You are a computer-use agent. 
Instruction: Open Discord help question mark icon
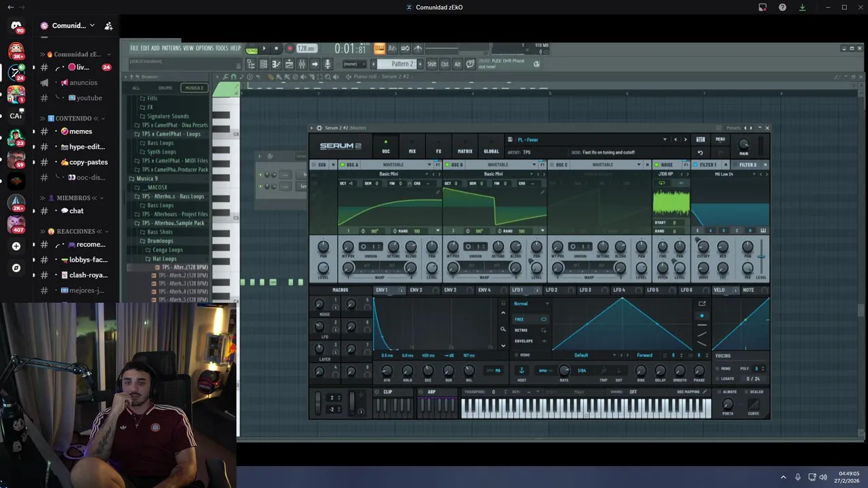tap(783, 7)
